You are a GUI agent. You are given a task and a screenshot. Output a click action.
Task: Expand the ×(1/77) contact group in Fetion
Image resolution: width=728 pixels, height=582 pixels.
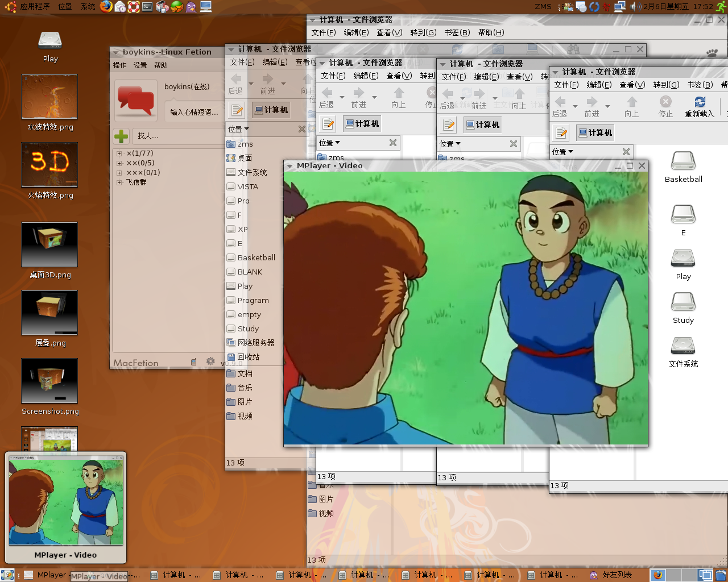[119, 153]
